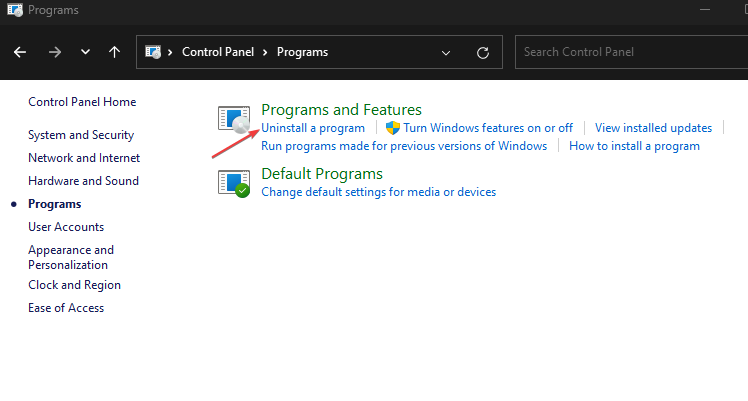Image resolution: width=748 pixels, height=401 pixels.
Task: Minimize the Programs window
Action: pyautogui.click(x=705, y=10)
